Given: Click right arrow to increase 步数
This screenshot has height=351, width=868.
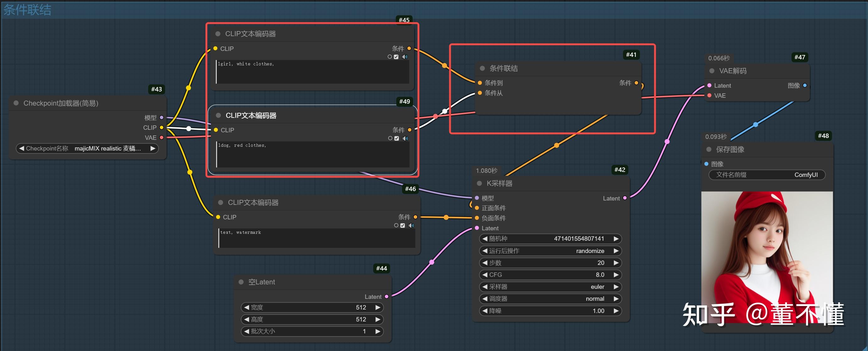Looking at the screenshot, I should pos(616,263).
